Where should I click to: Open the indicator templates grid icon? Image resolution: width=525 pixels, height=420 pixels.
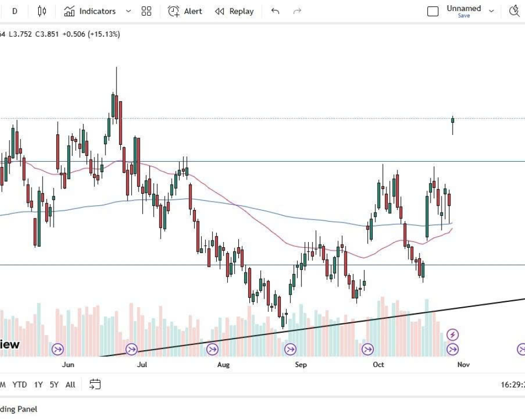[x=146, y=11]
